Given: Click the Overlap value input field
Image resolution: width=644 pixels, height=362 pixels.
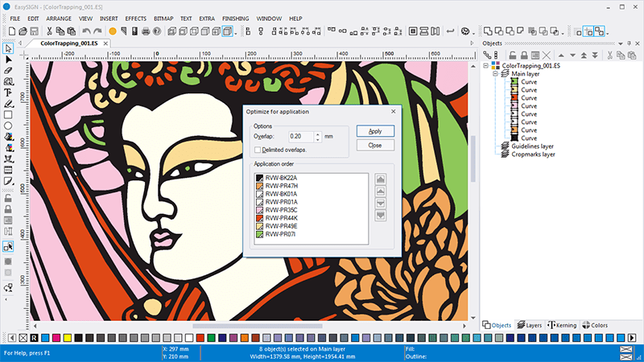Looking at the screenshot, I should [x=300, y=137].
